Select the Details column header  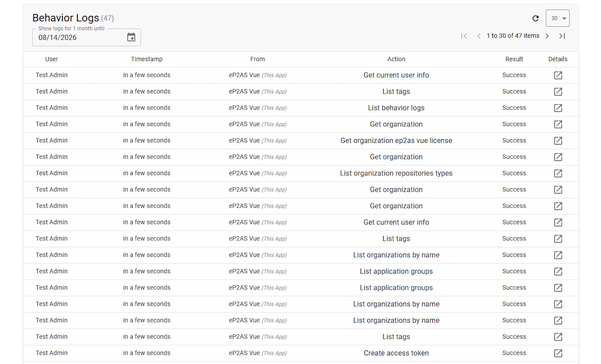point(558,59)
